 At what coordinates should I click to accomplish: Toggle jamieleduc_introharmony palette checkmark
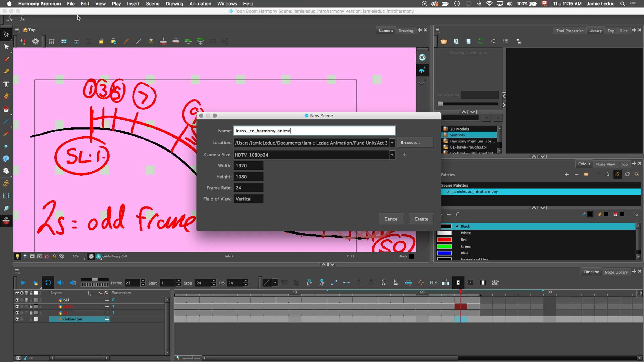point(448,191)
